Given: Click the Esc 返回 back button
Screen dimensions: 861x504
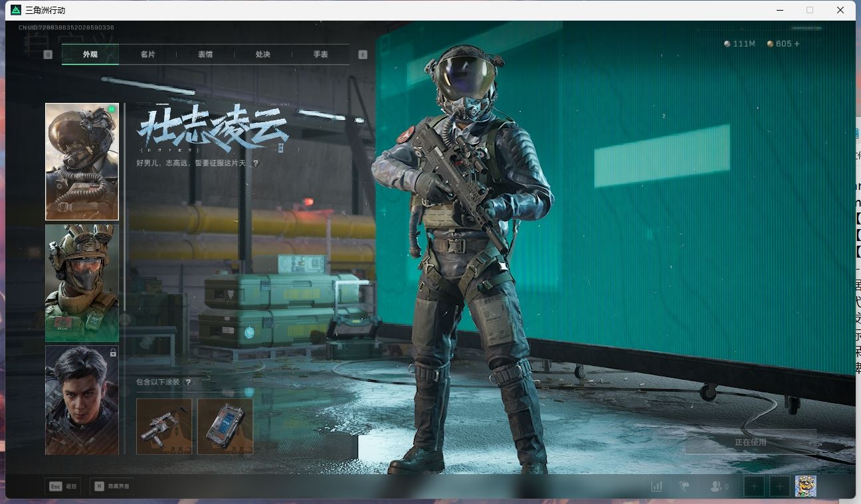Looking at the screenshot, I should pyautogui.click(x=63, y=486).
